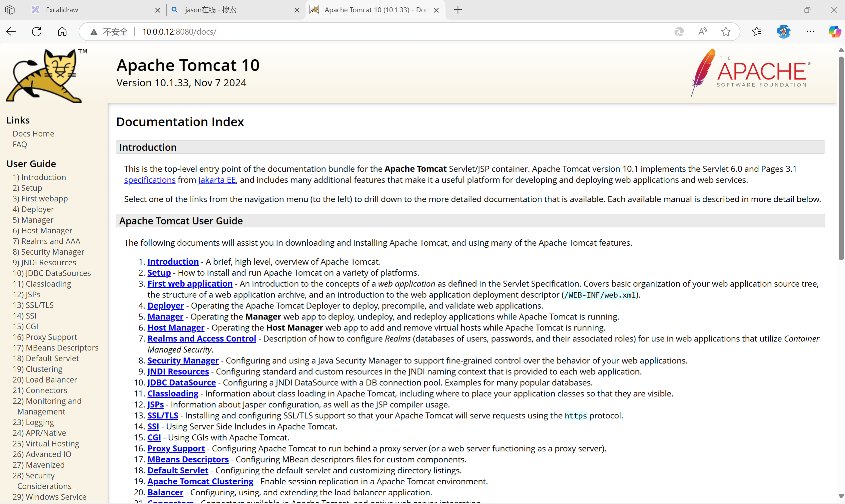Open sidebar item 9) JNDI Resources
This screenshot has height=504, width=845.
(x=44, y=263)
